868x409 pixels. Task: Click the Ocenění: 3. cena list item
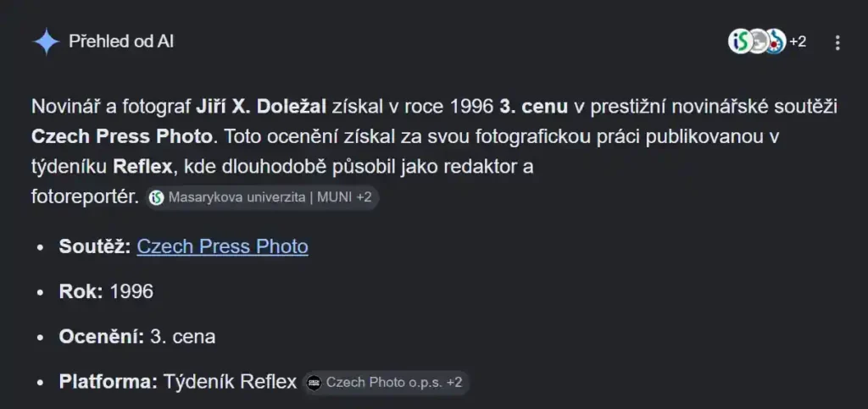pos(137,337)
